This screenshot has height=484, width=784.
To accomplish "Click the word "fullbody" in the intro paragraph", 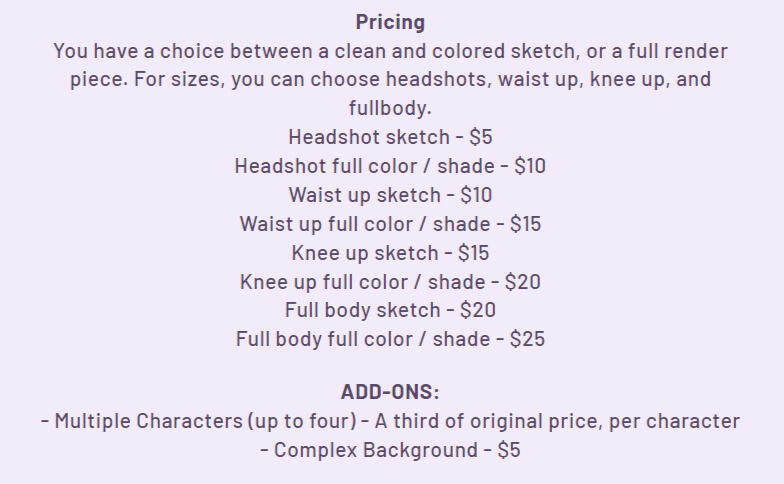I will click(390, 108).
